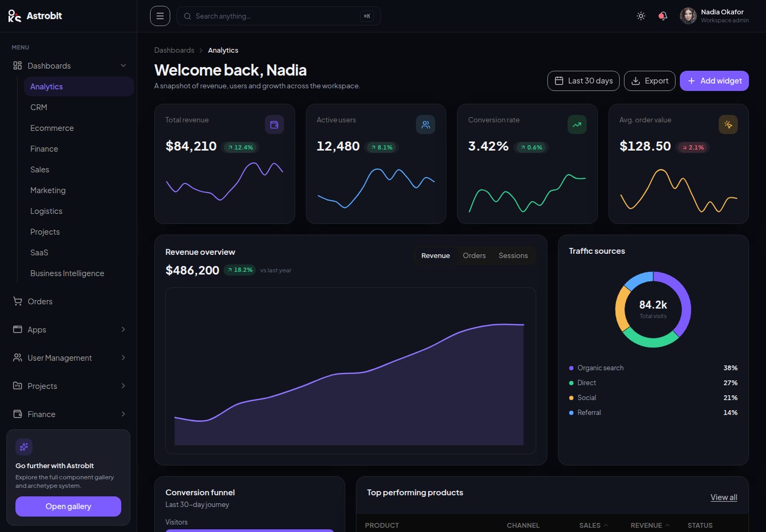The height and width of the screenshot is (532, 766).
Task: Open the Ecommerce dashboard
Action: [79, 128]
